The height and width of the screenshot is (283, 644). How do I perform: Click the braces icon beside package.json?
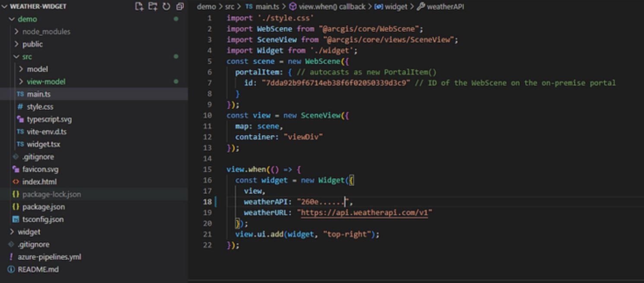(x=15, y=207)
